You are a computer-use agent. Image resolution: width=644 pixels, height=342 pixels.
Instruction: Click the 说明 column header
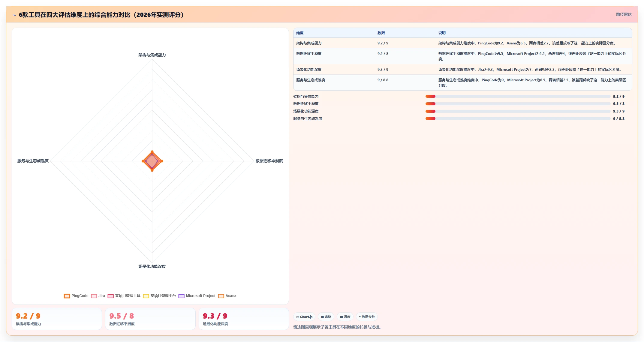click(x=442, y=33)
